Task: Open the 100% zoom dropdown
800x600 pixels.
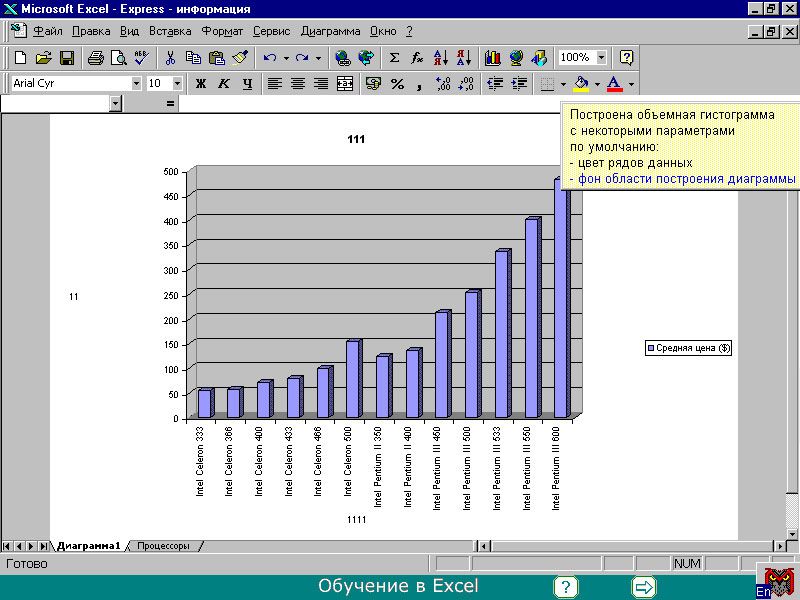Action: click(600, 58)
